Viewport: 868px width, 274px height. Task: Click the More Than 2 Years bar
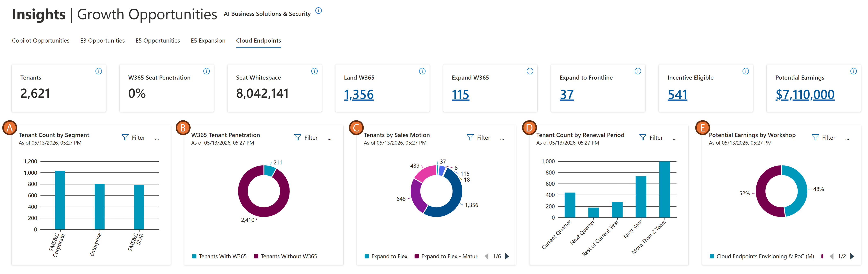[x=665, y=189]
